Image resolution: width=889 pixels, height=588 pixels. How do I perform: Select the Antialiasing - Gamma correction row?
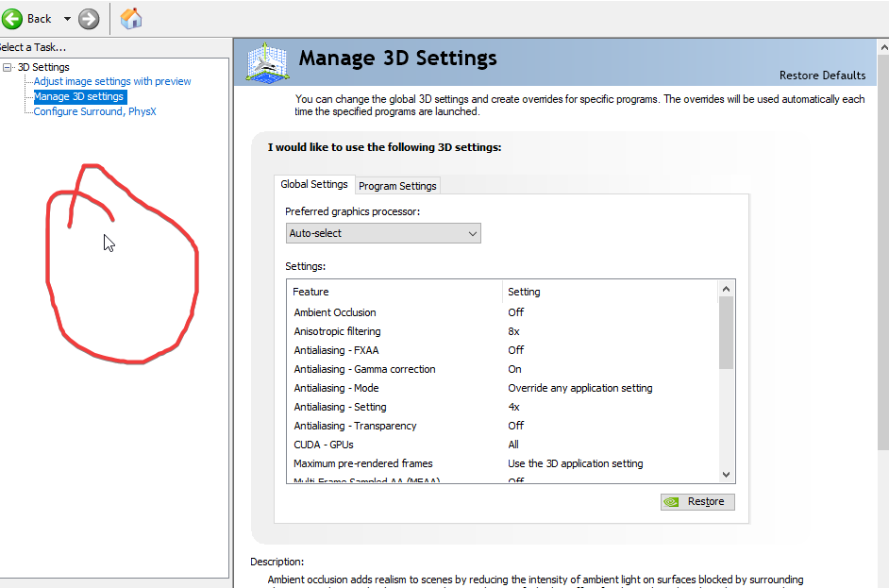[502, 369]
